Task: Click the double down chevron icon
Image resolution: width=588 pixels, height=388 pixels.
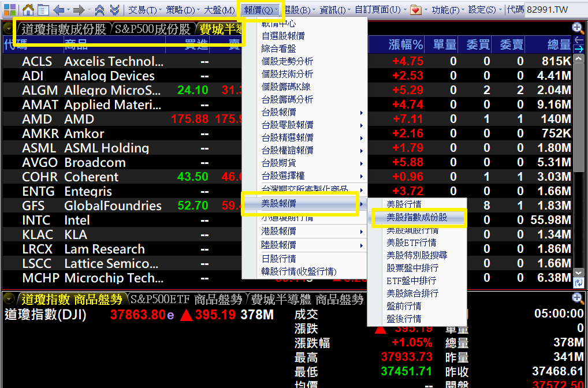Action: [x=114, y=10]
